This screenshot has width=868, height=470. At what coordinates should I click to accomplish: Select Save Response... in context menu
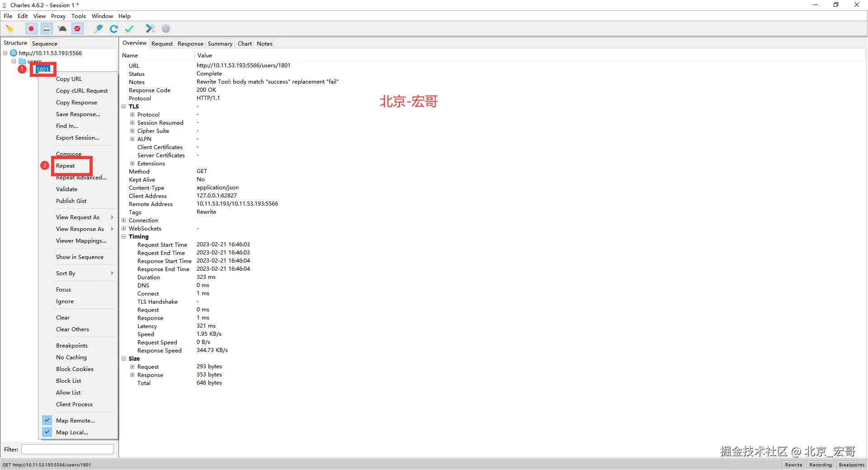(x=78, y=114)
